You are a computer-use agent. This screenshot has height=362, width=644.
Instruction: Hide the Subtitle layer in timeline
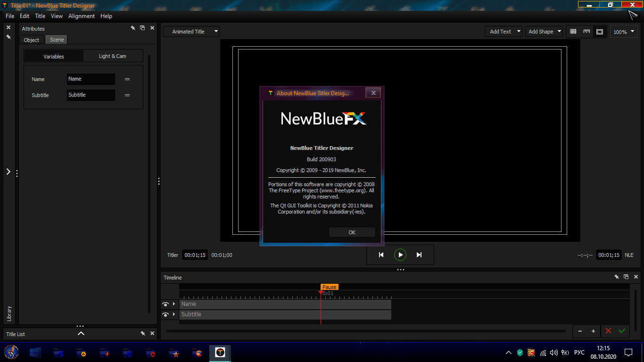pyautogui.click(x=165, y=314)
